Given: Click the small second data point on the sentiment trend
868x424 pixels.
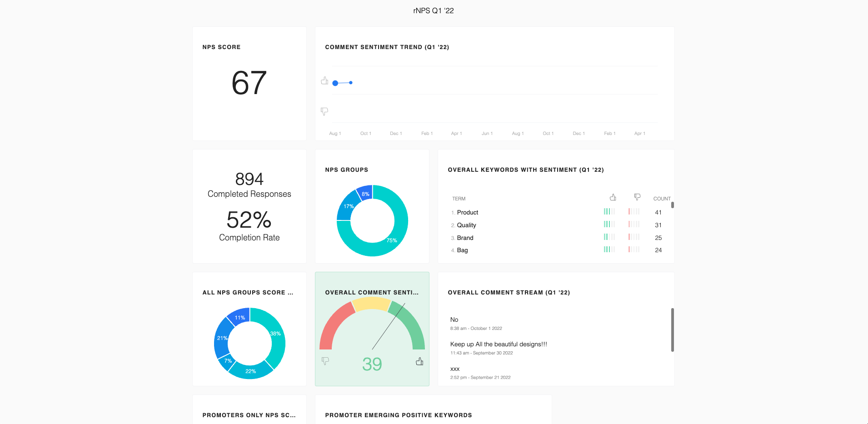Looking at the screenshot, I should 351,83.
